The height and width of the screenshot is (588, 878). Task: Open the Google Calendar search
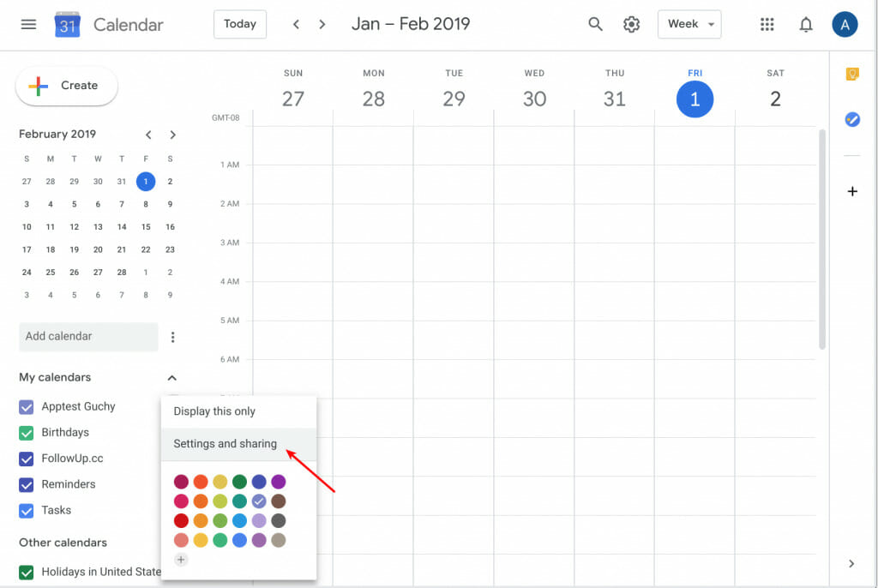coord(595,24)
